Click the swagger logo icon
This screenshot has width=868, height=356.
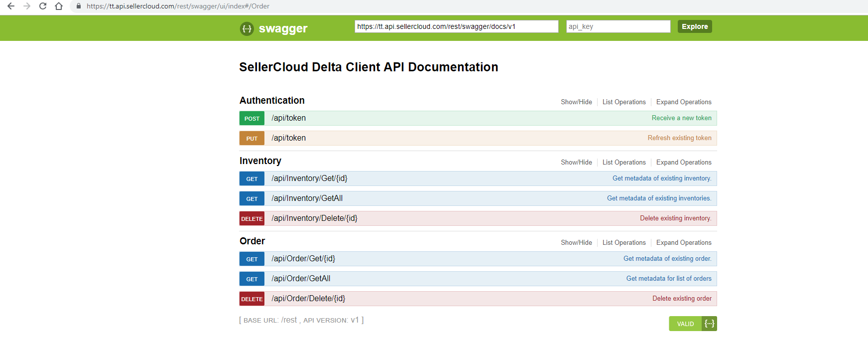(247, 28)
